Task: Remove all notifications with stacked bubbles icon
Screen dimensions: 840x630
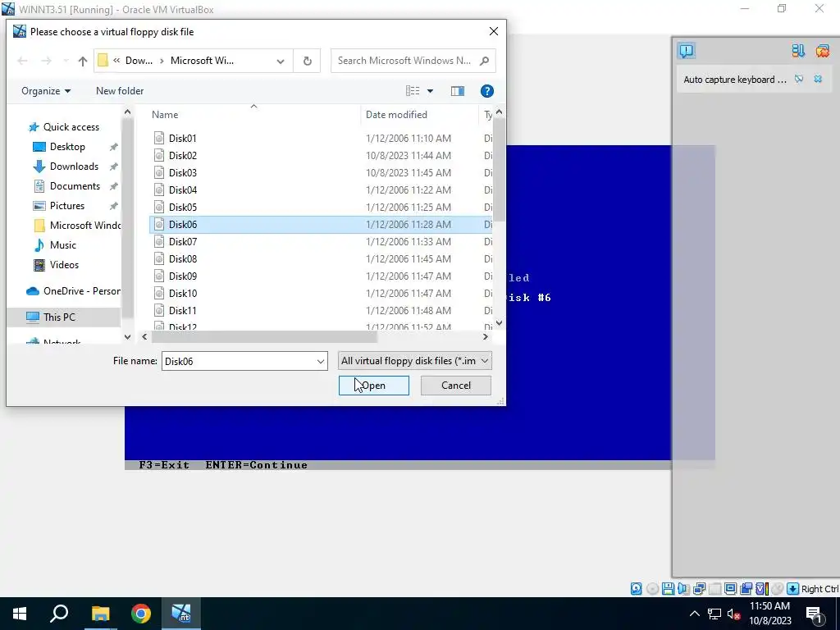Action: point(822,51)
